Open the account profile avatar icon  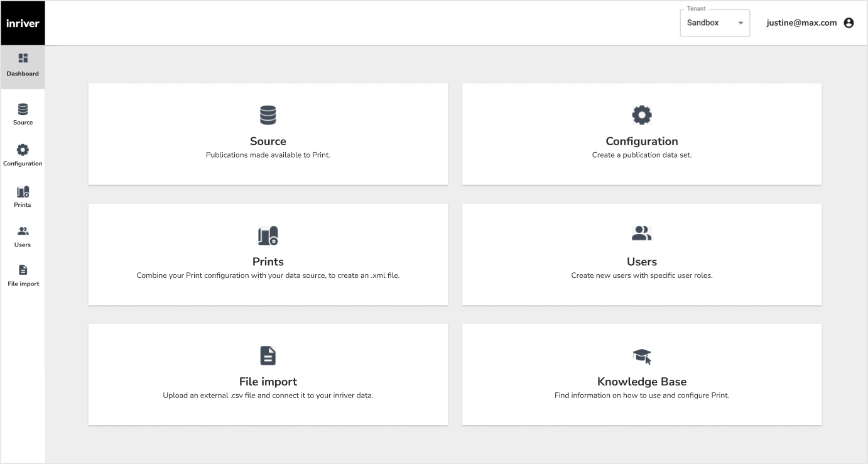pos(849,23)
